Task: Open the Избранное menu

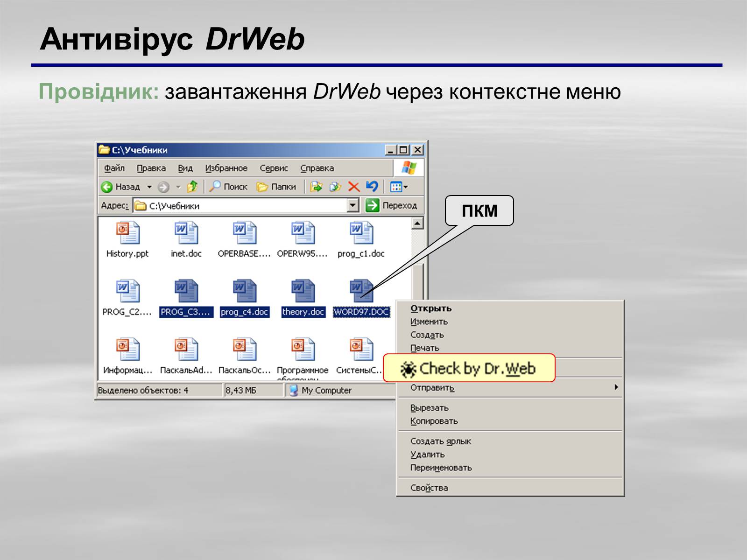Action: click(x=226, y=168)
